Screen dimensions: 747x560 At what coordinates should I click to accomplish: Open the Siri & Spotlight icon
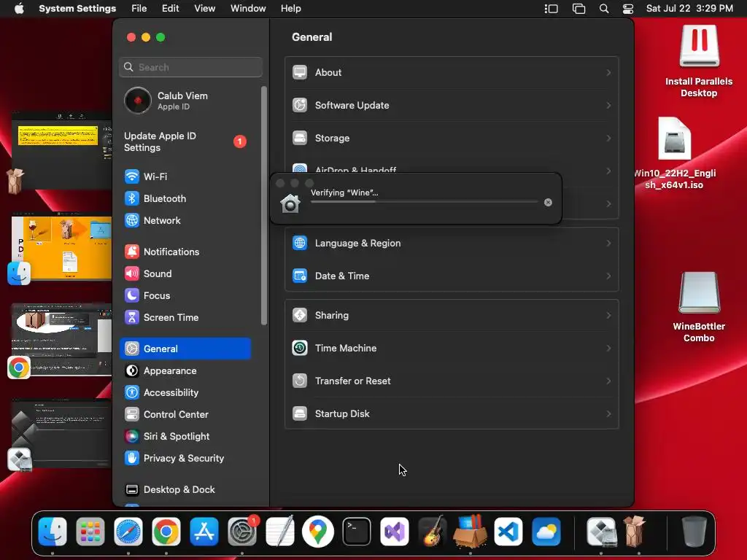[x=132, y=437]
